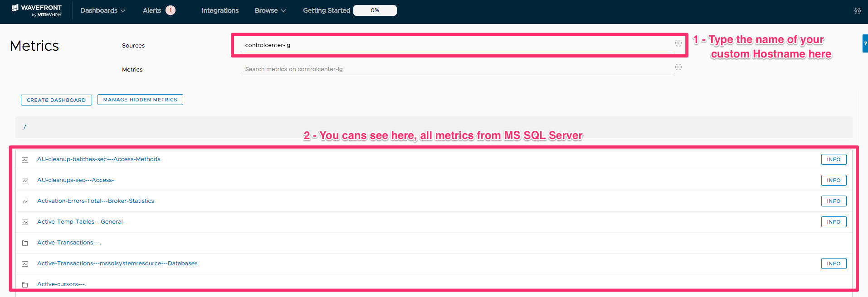Expand the Dashboards dropdown menu
The width and height of the screenshot is (868, 297).
102,10
